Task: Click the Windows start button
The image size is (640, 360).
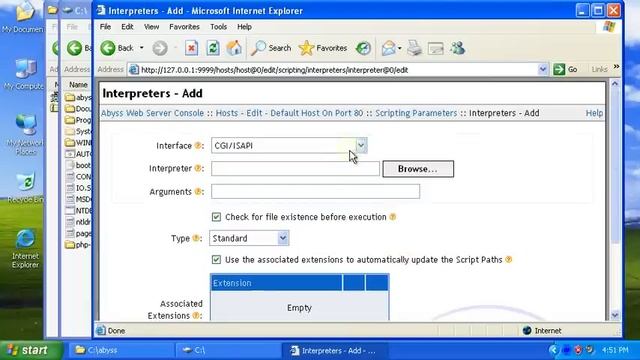Action: (31, 350)
